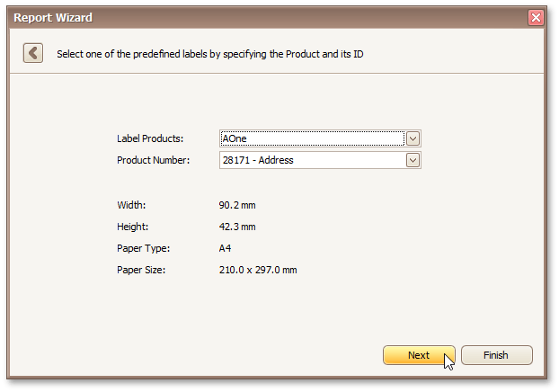Click the Paper Size label
This screenshot has width=559, height=392.
tap(142, 270)
